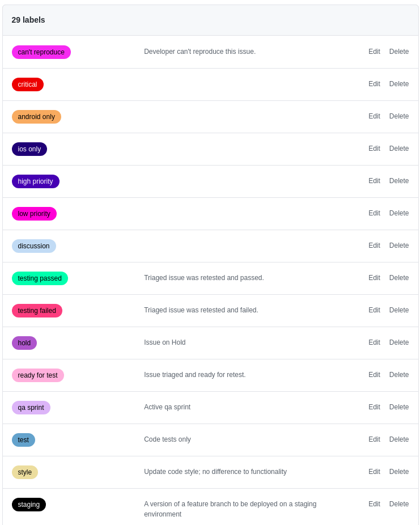Image resolution: width=420 pixels, height=525 pixels.
Task: Click the "high priority" label badge
Action: (35, 181)
